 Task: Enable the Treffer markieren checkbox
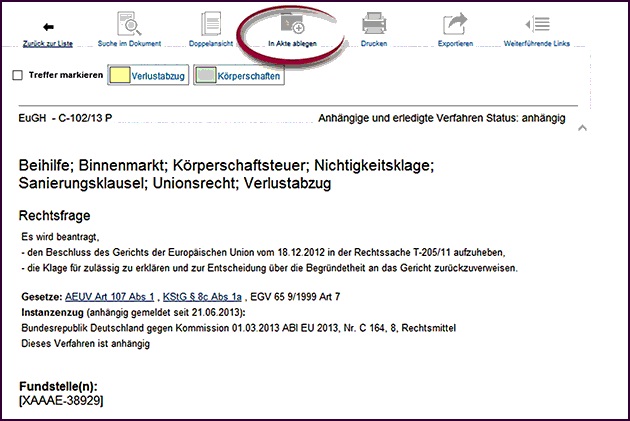click(x=17, y=75)
